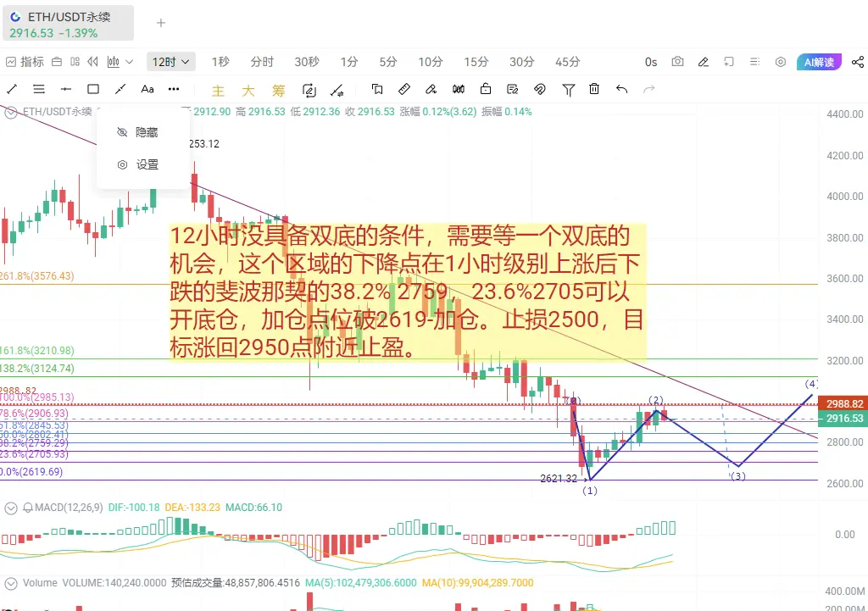Select the Aa text annotation tool
868x611 pixels.
(147, 88)
